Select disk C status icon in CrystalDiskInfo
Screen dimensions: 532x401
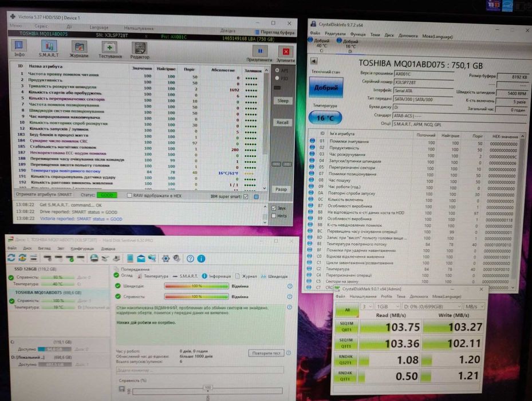tap(310, 40)
